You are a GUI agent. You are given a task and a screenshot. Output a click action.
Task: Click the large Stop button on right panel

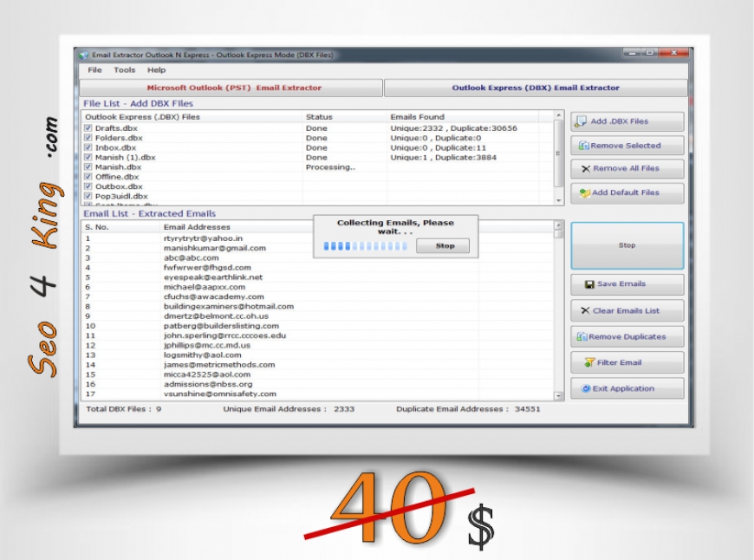coord(627,245)
